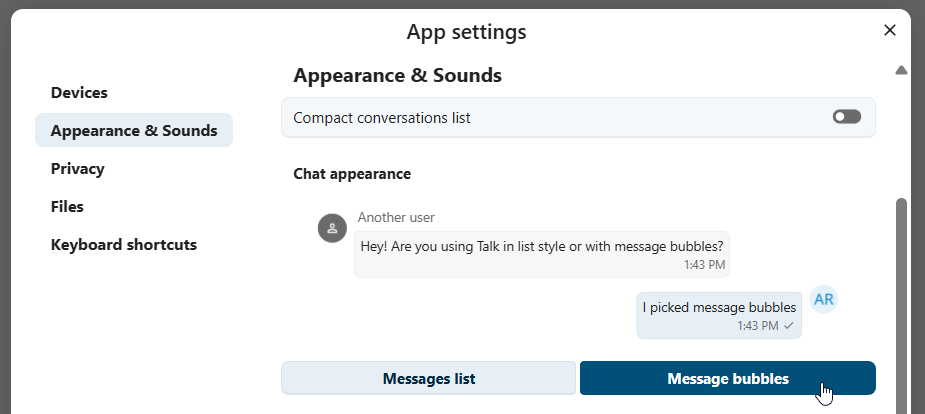Click the "Hey! Are you using Talk" message
The width and height of the screenshot is (925, 414).
tap(542, 244)
